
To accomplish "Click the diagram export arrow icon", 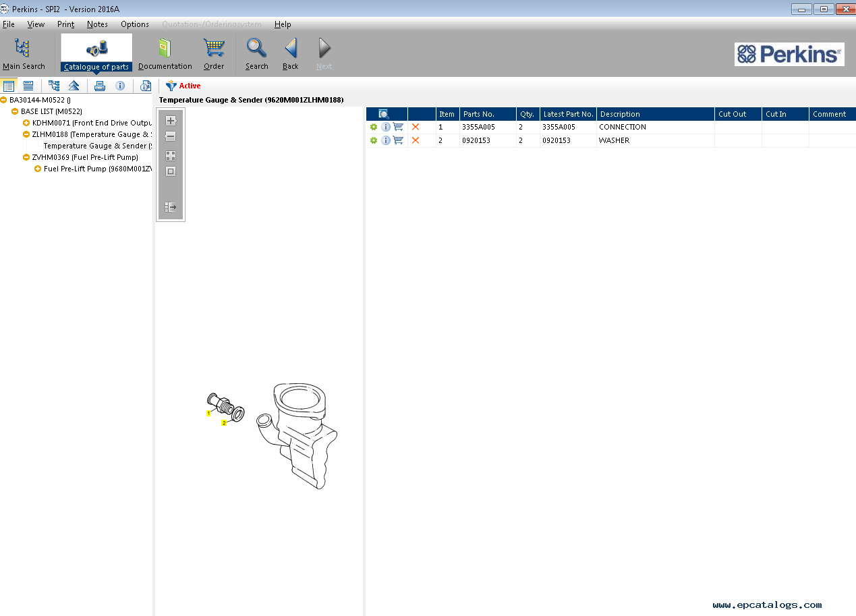I will tap(171, 207).
